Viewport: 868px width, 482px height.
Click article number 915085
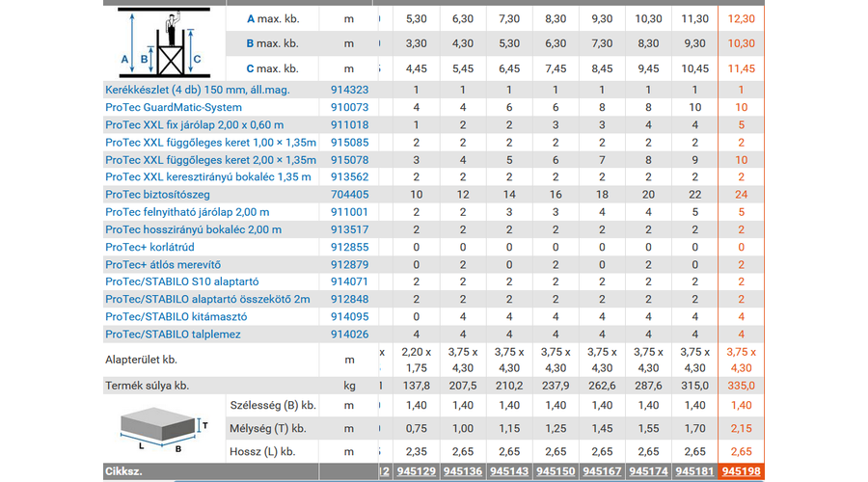[349, 143]
